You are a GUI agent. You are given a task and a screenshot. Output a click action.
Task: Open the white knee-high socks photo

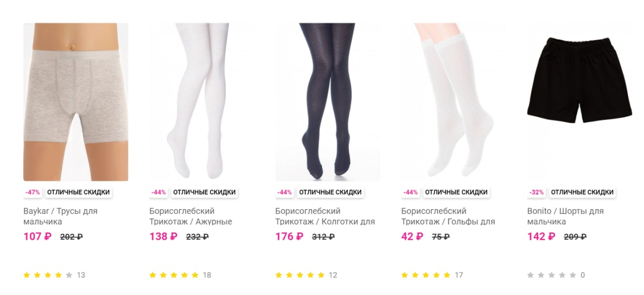(x=453, y=102)
